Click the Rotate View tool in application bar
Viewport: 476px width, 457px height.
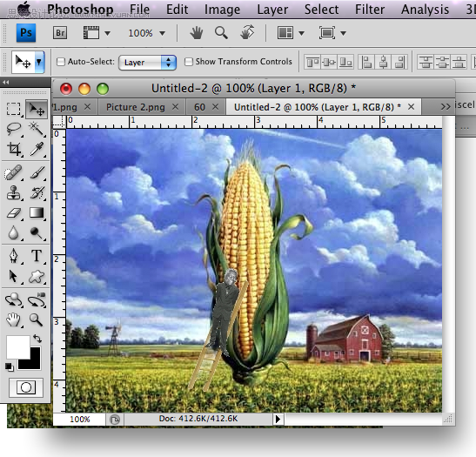247,33
